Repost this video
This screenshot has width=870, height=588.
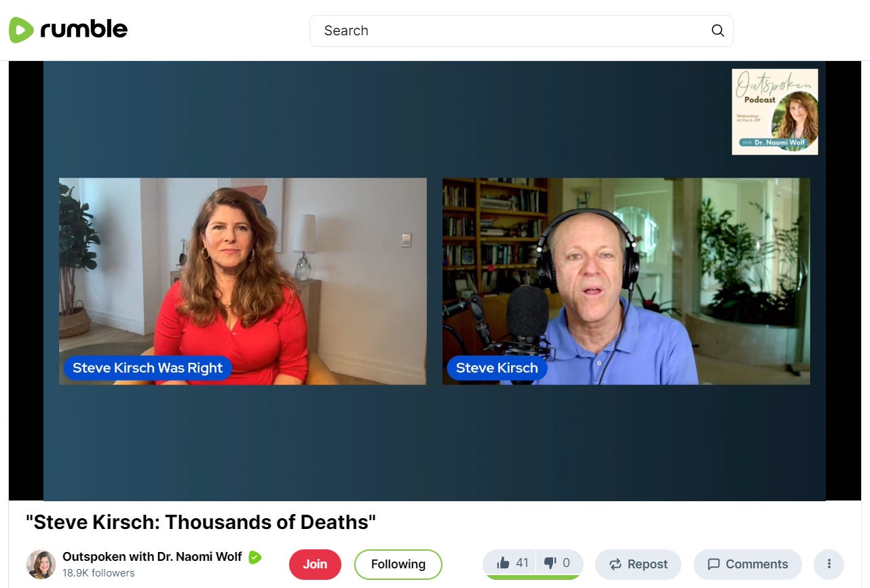(638, 564)
